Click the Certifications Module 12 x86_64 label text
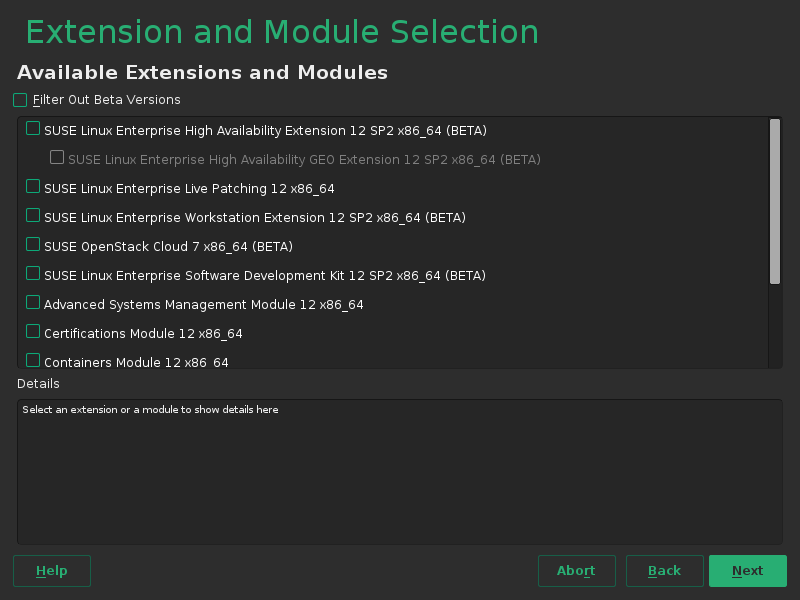This screenshot has height=600, width=800. (143, 334)
